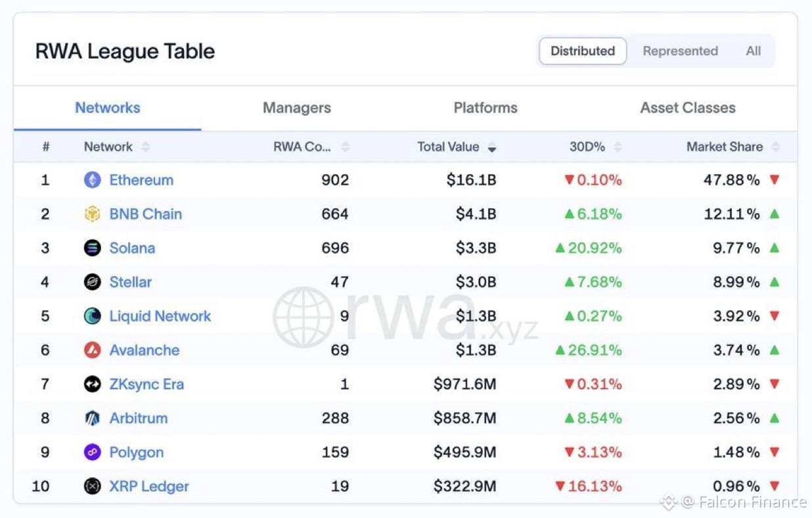Viewport: 812px width, 518px height.
Task: Open the BNB Chain network link
Action: tap(146, 214)
